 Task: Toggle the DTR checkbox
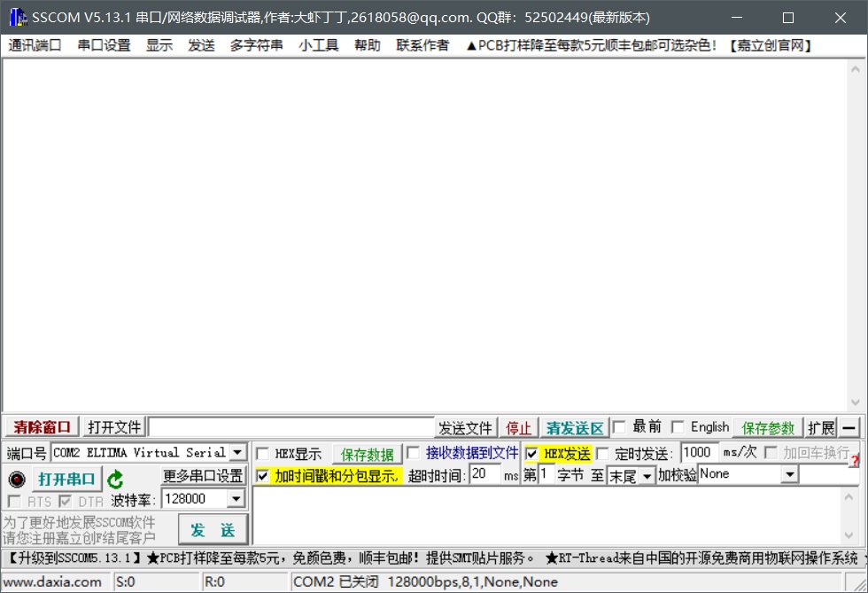[66, 501]
